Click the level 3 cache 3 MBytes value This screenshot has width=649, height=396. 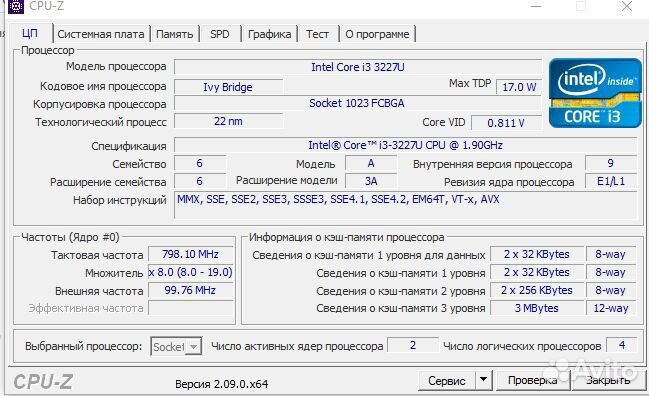click(x=537, y=308)
